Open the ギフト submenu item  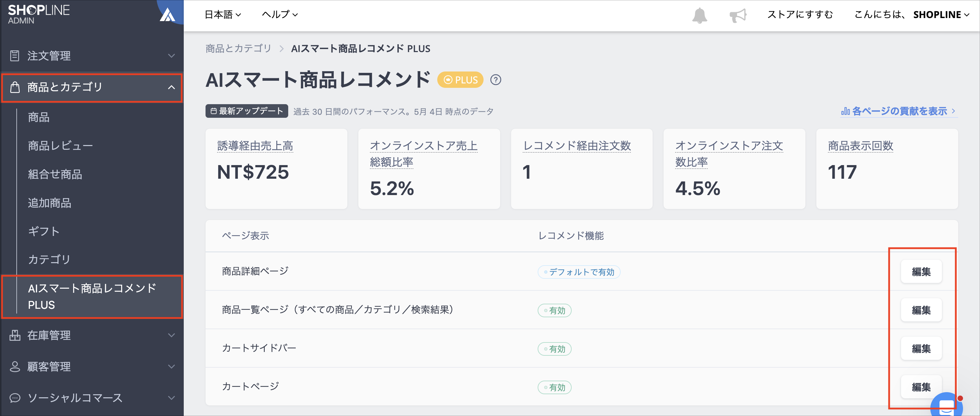click(x=44, y=231)
